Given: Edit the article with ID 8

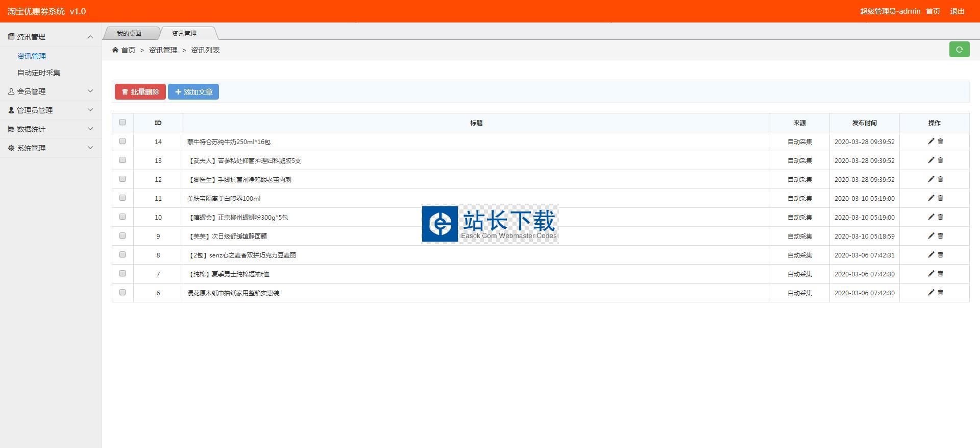Looking at the screenshot, I should coord(930,255).
